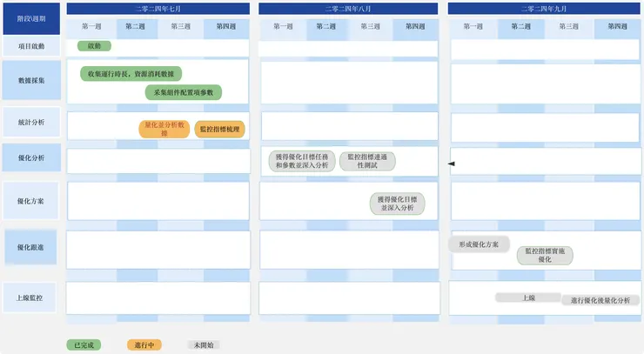
Task: Click the gray 未開始 legend badge
Action: tap(204, 345)
